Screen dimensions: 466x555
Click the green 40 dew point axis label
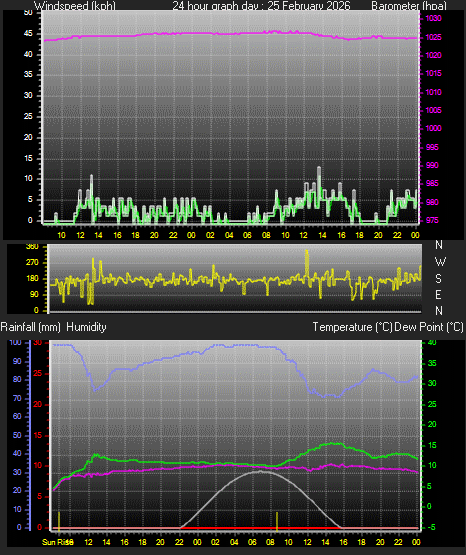coord(432,342)
